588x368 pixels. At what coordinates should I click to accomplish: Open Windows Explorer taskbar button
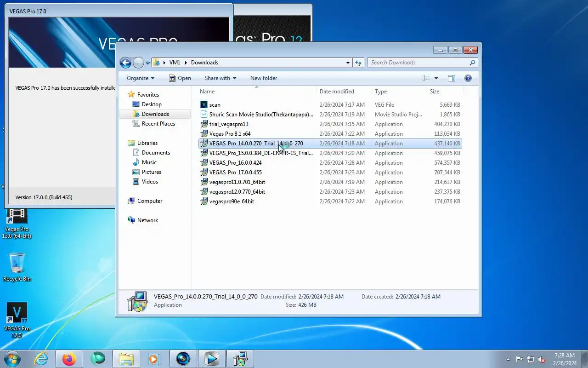coord(126,359)
